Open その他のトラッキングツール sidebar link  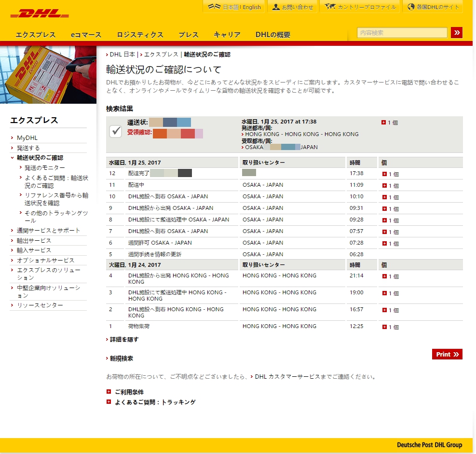(56, 217)
